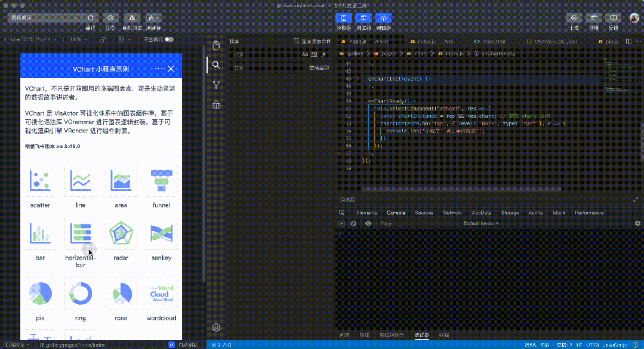Screen dimensions: 644x349
Task: Click the simulator toggle button in the top toolbar
Action: click(343, 18)
